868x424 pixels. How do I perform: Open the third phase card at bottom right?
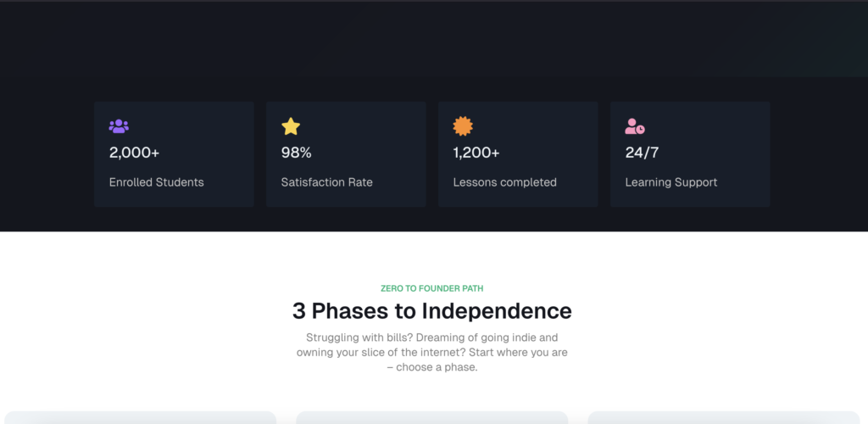(x=724, y=417)
